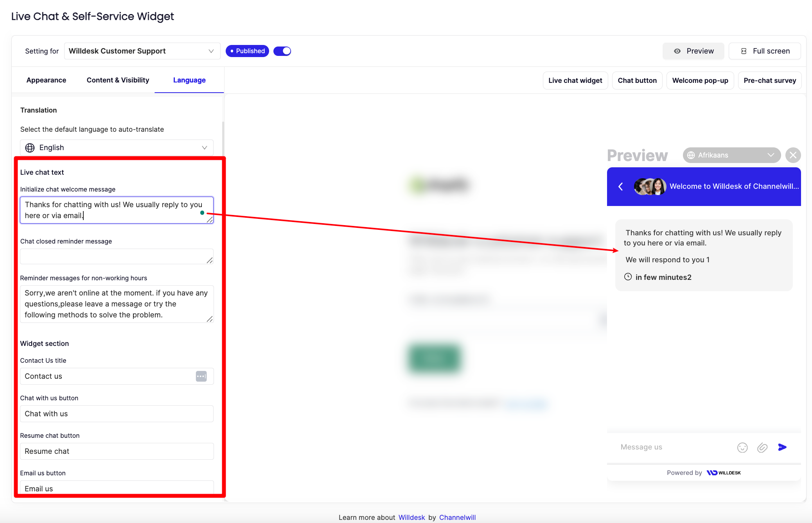Viewport: 812px width, 523px height.
Task: Select the Welcome pop-up view
Action: point(700,81)
